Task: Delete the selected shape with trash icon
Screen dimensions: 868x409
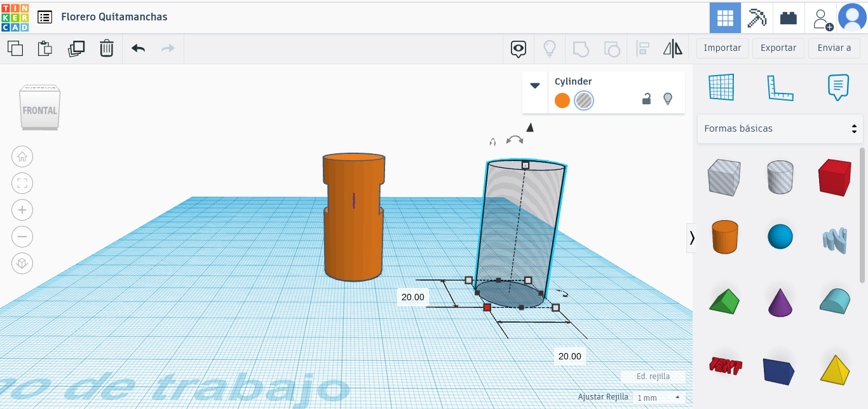Action: (x=107, y=48)
